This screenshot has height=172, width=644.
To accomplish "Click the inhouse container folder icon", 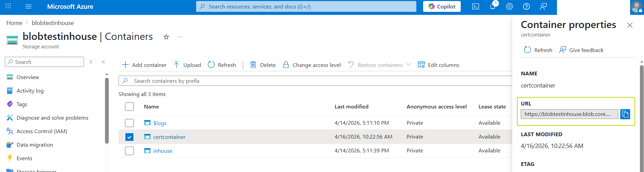I will 147,150.
